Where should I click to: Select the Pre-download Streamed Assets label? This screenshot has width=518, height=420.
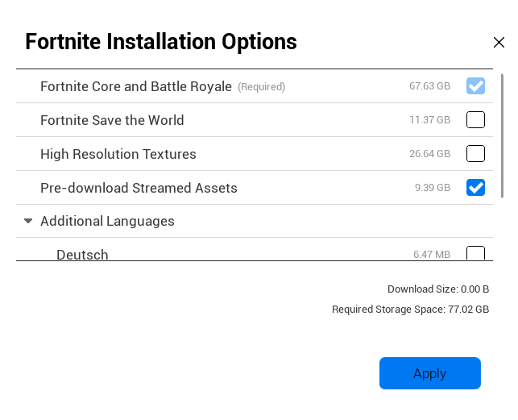point(139,188)
